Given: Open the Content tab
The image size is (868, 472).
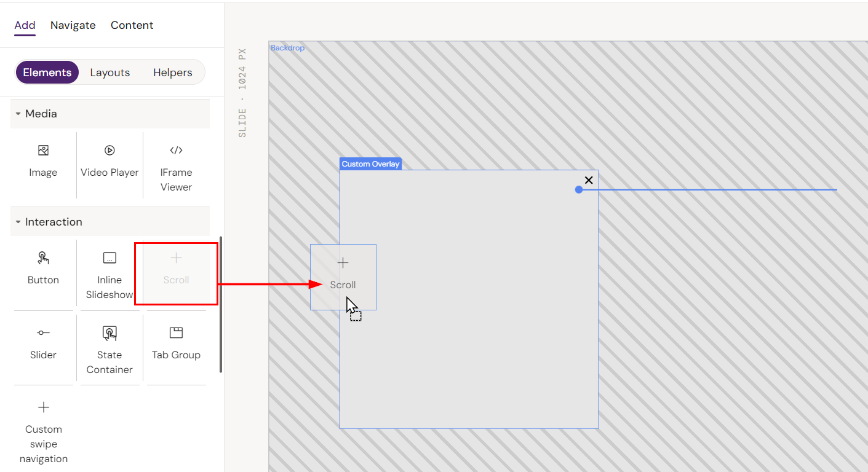Looking at the screenshot, I should [132, 25].
